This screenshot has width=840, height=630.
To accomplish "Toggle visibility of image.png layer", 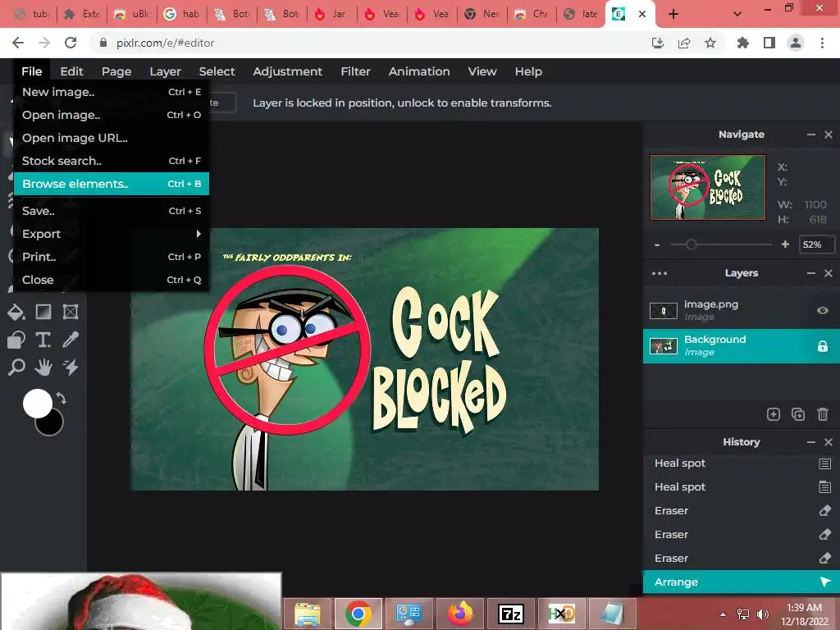I will 822,310.
